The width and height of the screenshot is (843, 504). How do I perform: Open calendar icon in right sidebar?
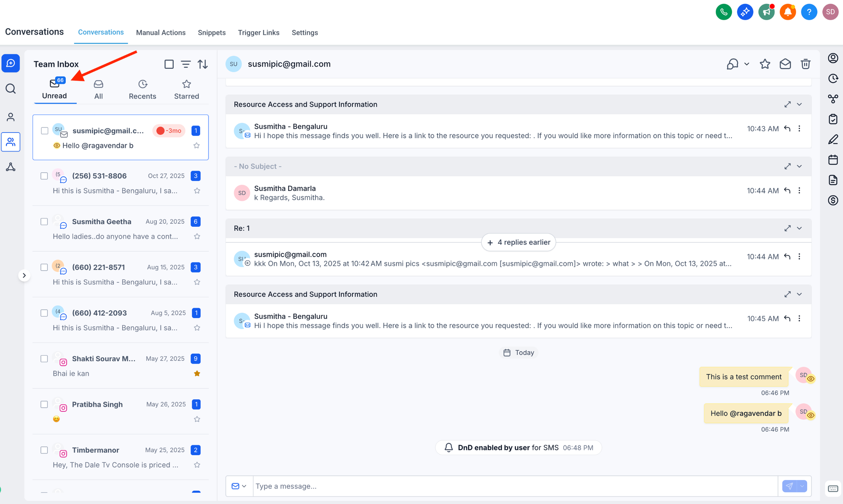tap(833, 160)
